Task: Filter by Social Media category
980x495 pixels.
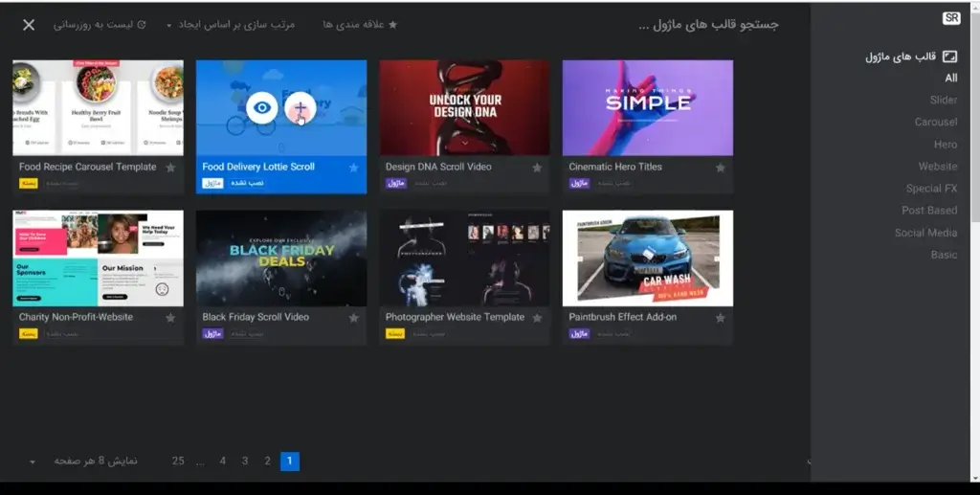Action: pos(925,233)
